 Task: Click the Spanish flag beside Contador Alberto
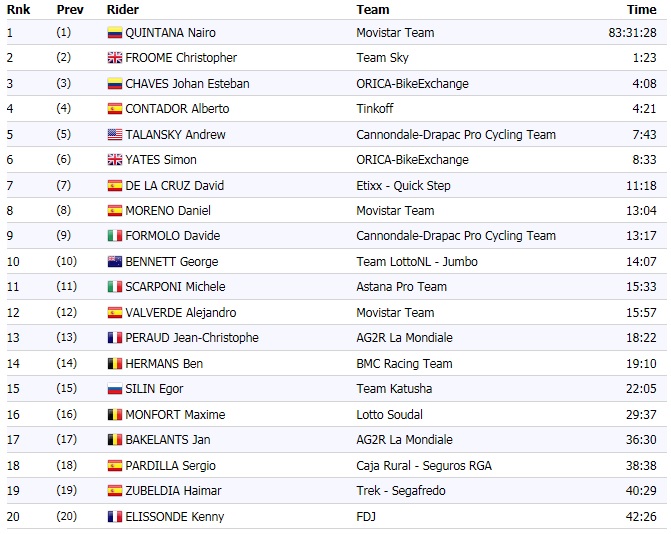(114, 109)
